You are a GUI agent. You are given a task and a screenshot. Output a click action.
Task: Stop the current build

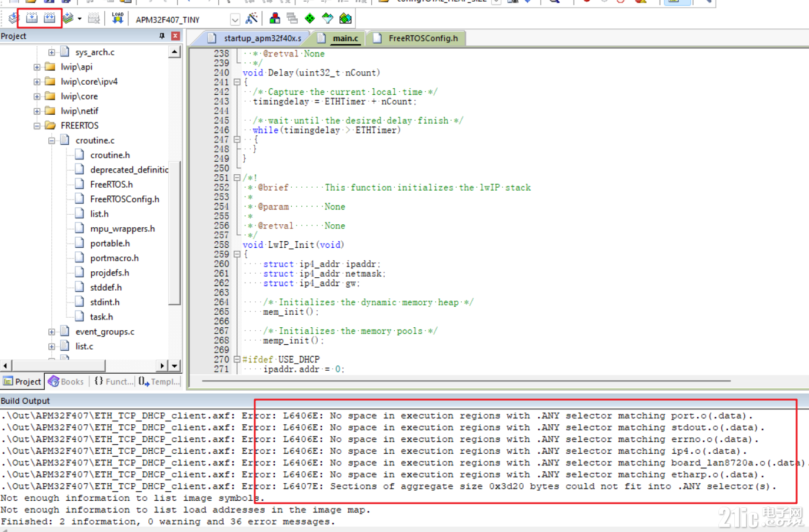[93, 18]
